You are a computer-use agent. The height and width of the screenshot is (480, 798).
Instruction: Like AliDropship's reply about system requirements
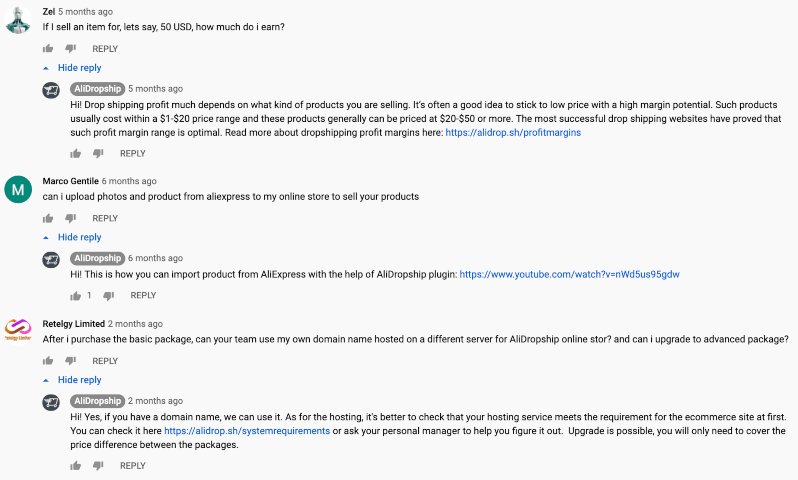pos(76,465)
